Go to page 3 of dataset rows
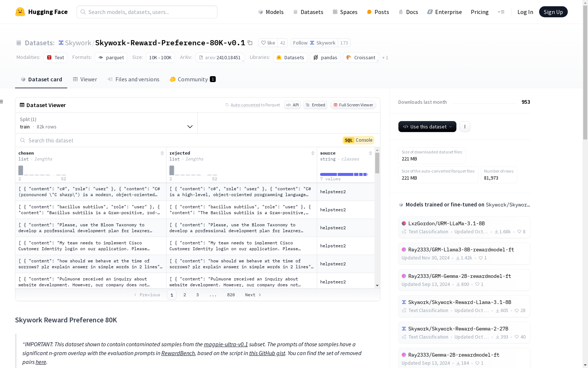 coord(197,295)
